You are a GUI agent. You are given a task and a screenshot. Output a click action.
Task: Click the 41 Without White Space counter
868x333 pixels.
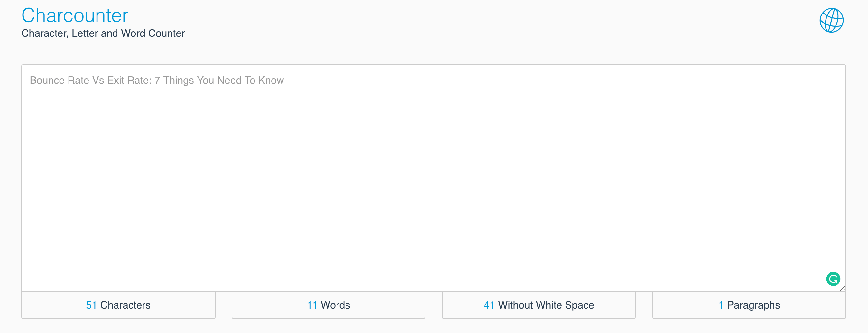point(539,305)
